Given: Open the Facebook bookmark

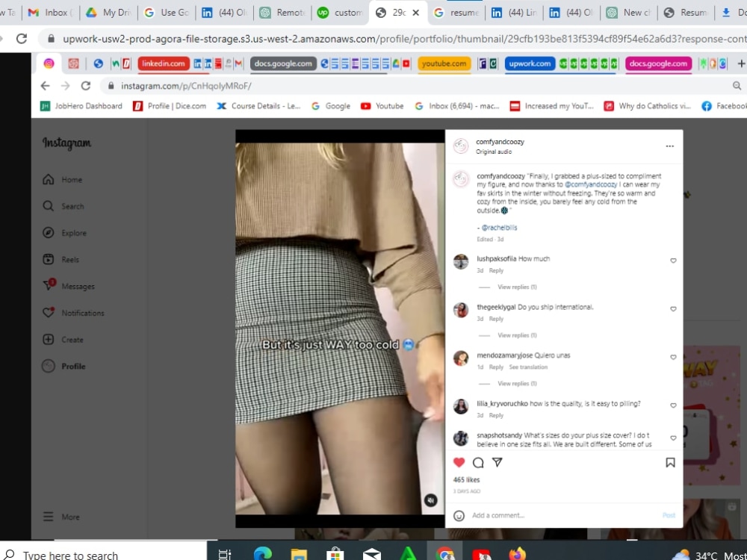Looking at the screenshot, I should pyautogui.click(x=724, y=106).
